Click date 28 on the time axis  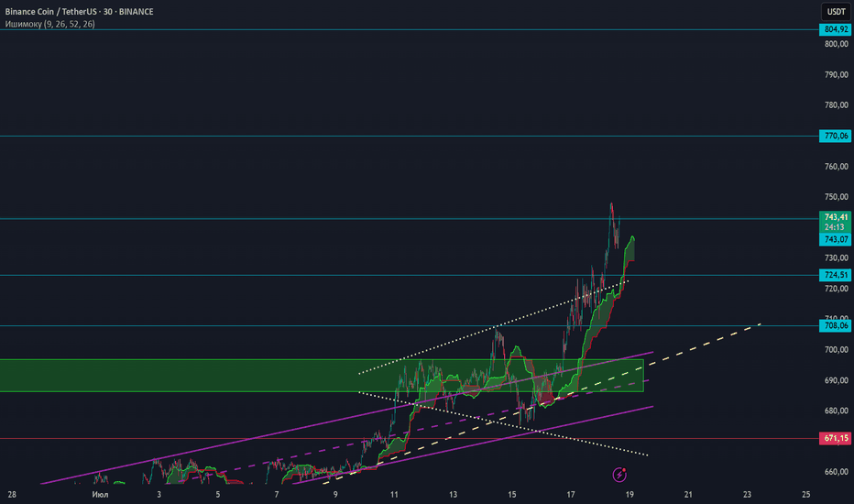click(12, 495)
